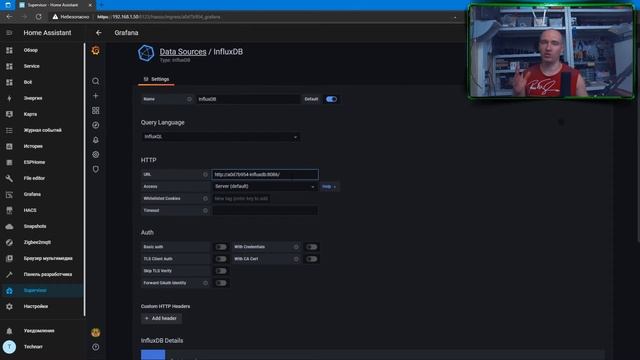Click the InfluxDB data source logo
640x360 pixels.
(146, 53)
